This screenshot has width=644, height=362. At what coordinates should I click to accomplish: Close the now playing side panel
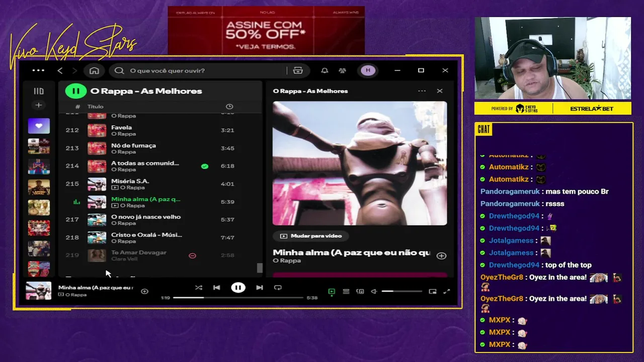[x=440, y=91]
